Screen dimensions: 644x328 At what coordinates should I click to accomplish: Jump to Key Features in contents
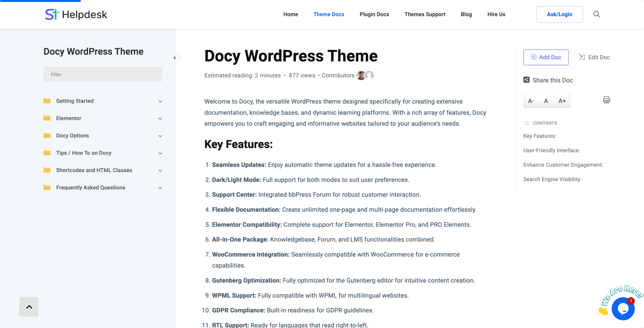point(539,136)
